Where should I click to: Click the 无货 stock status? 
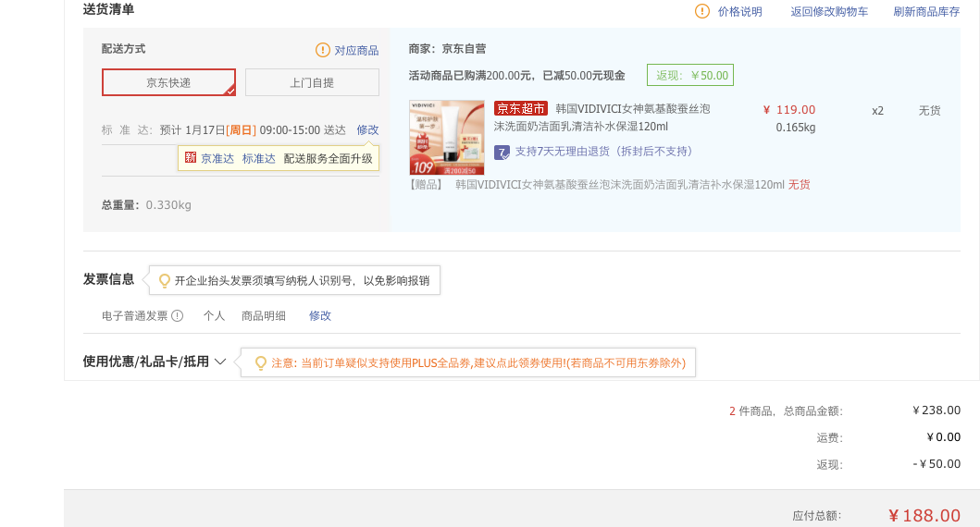point(929,111)
